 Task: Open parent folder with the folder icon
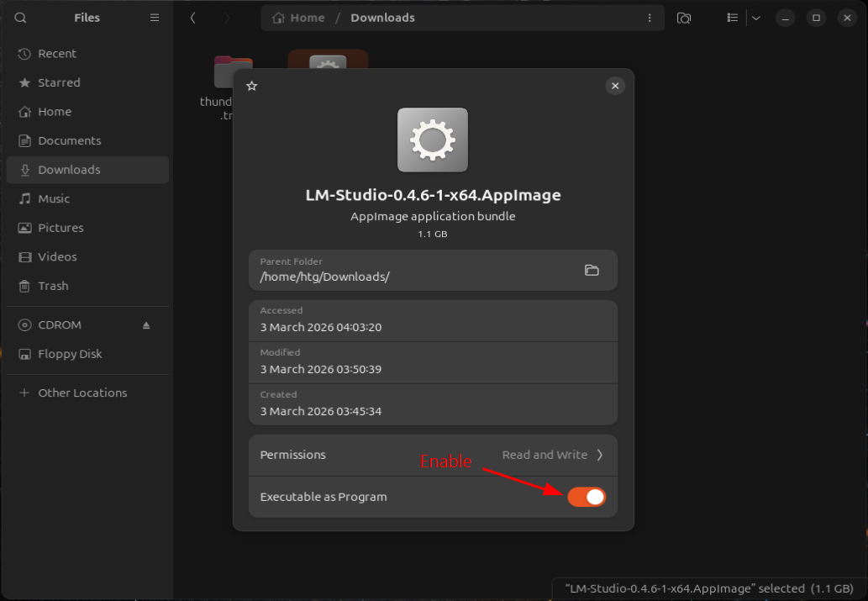tap(592, 271)
